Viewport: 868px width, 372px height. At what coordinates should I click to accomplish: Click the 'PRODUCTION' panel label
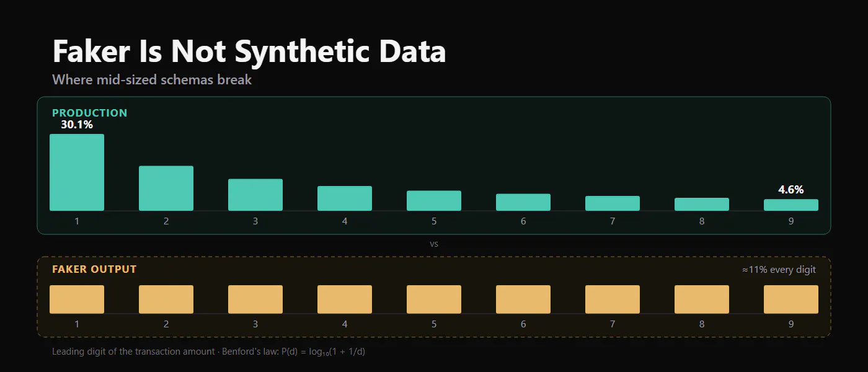click(90, 113)
